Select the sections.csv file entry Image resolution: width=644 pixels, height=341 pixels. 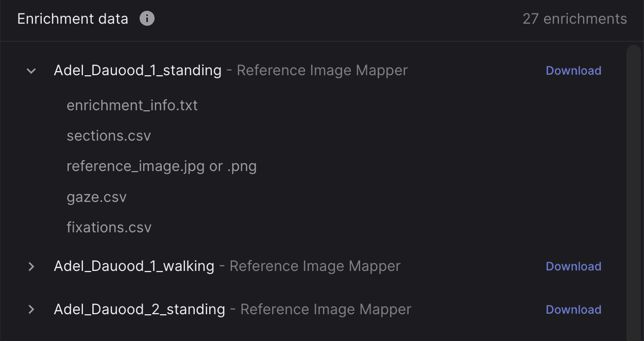pos(109,136)
